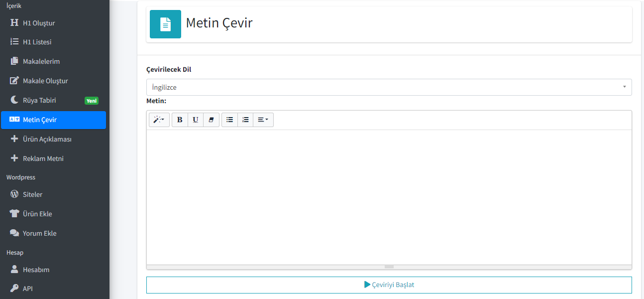This screenshot has height=299, width=644.
Task: Click the language icon beside Metin Çevir
Action: click(x=14, y=120)
